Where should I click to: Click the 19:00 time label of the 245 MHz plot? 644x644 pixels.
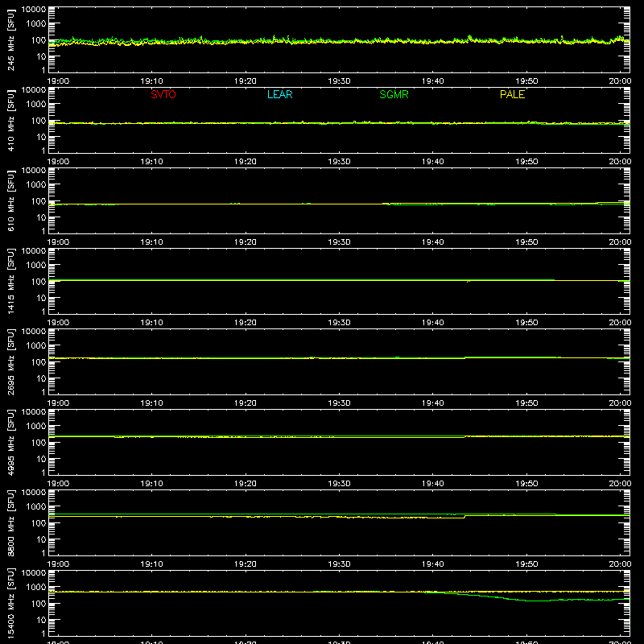point(58,81)
